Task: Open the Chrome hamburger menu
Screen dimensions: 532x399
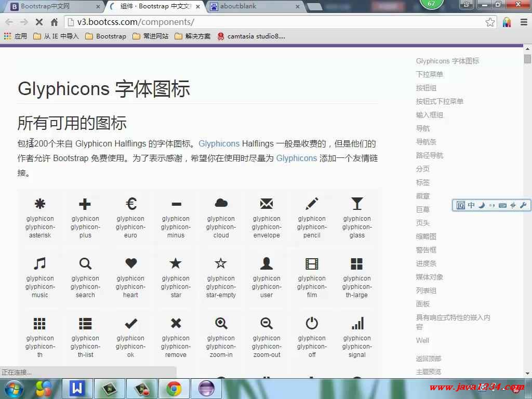Action: pos(524,22)
